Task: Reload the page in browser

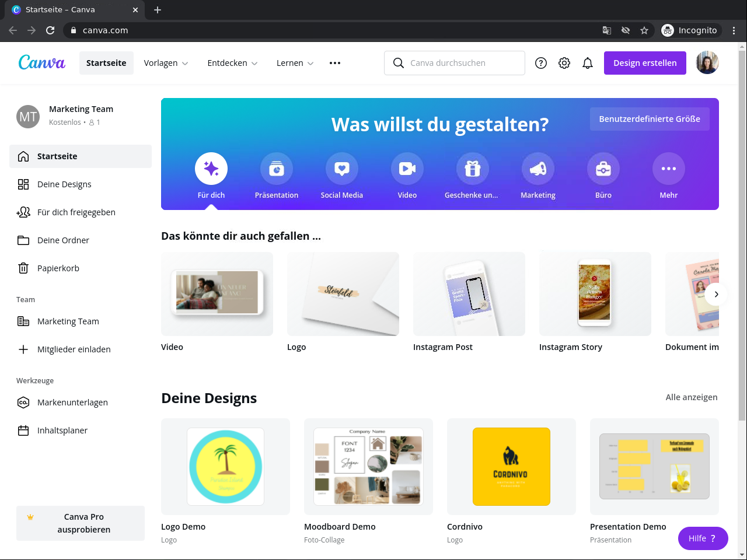Action: click(x=50, y=30)
